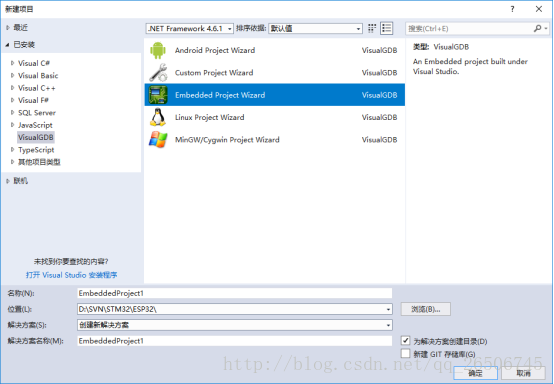Close the new project dialog

(539, 9)
